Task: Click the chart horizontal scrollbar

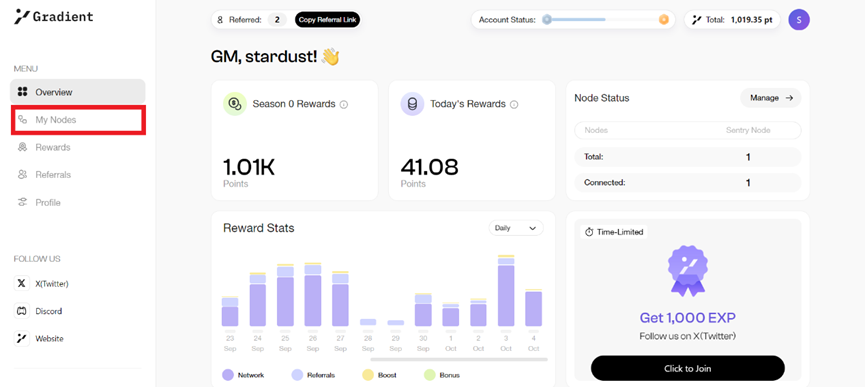Action: [459, 359]
